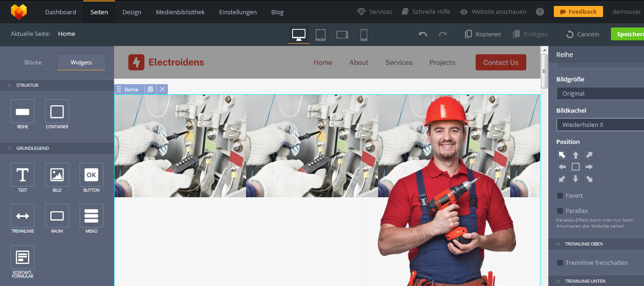Switch to the Blöcke tab

(x=33, y=63)
